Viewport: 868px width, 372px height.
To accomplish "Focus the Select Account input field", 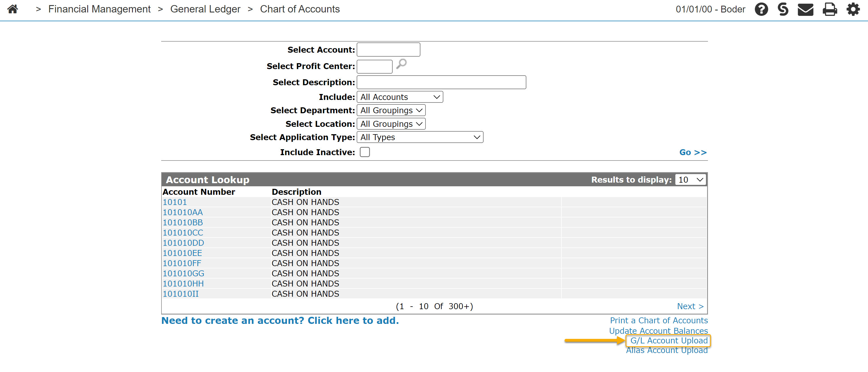I will click(x=388, y=50).
